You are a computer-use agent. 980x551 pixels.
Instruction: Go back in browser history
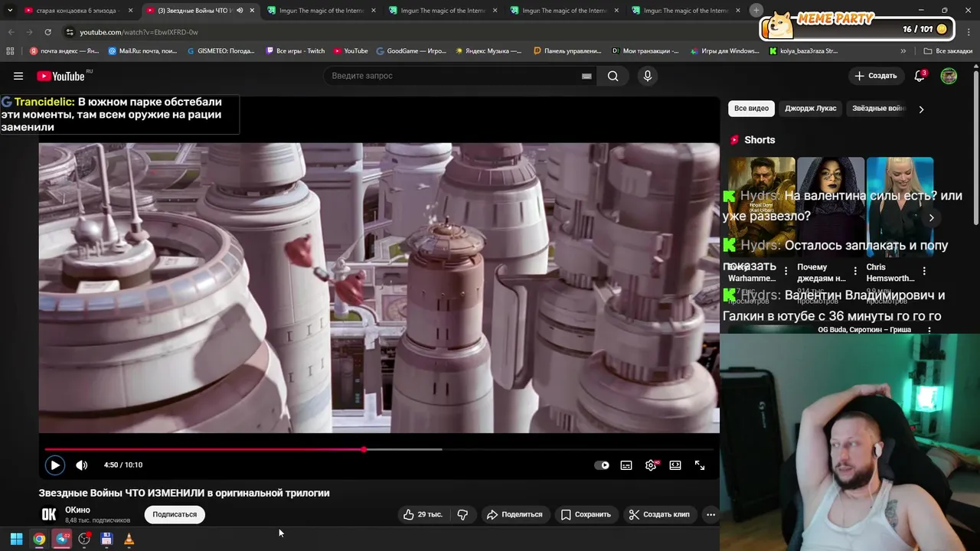(11, 32)
